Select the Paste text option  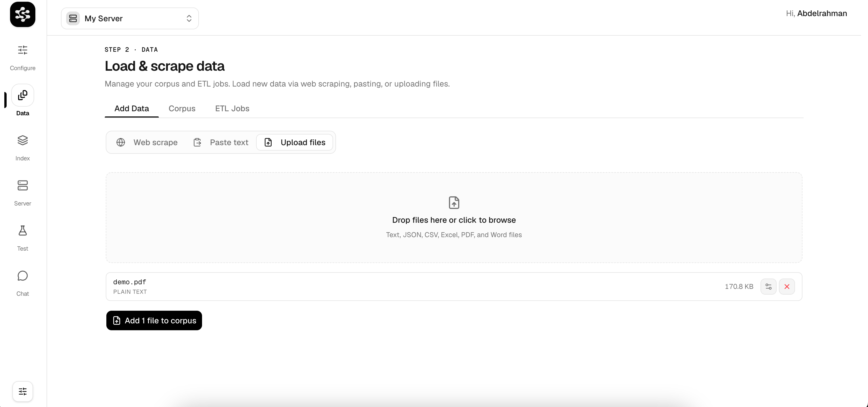pyautogui.click(x=221, y=143)
